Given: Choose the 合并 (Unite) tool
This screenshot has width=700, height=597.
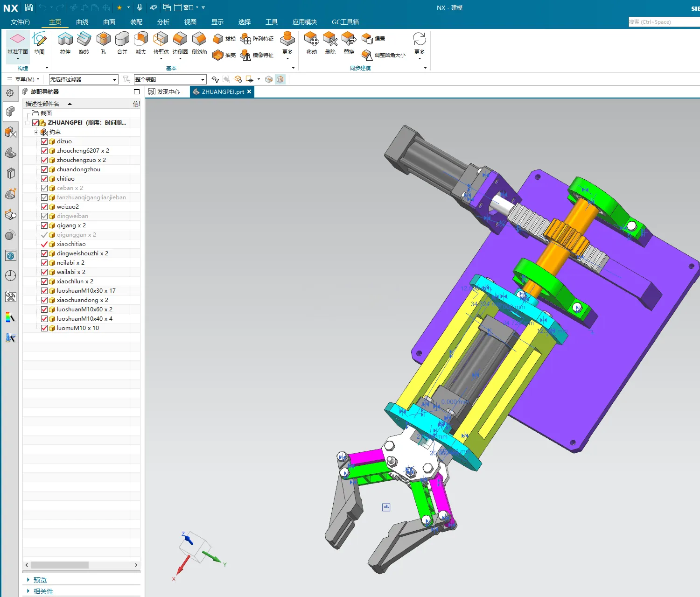Looking at the screenshot, I should 122,43.
